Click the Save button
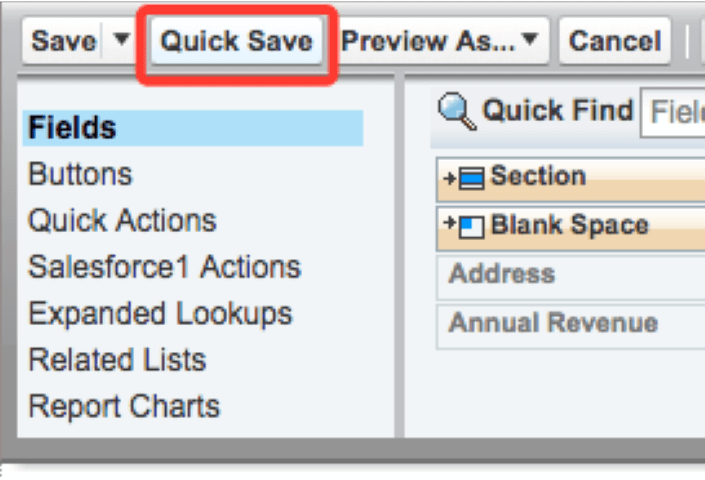Screen dimensions: 705x480 pos(64,41)
